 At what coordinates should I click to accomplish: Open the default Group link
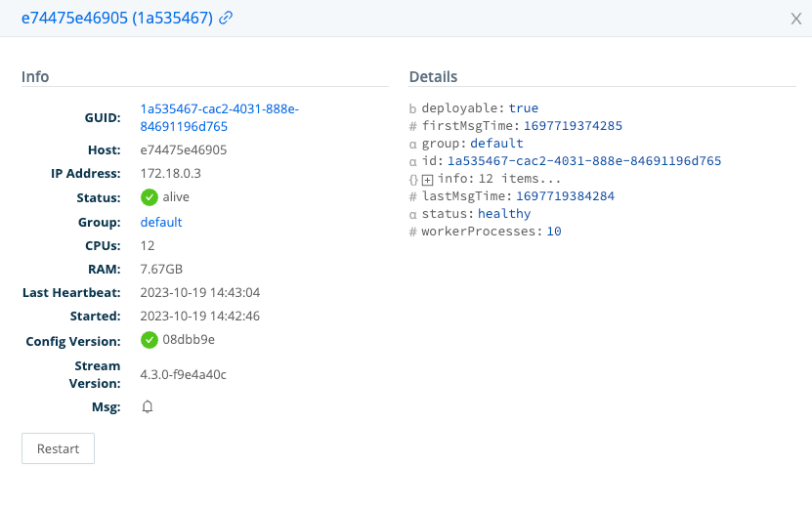pyautogui.click(x=160, y=222)
